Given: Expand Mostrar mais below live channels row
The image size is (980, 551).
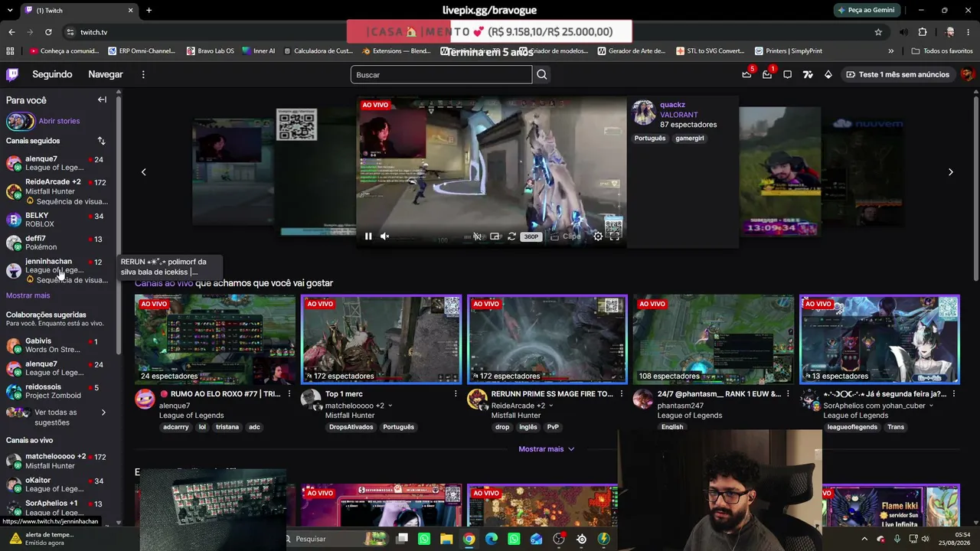Looking at the screenshot, I should (547, 449).
